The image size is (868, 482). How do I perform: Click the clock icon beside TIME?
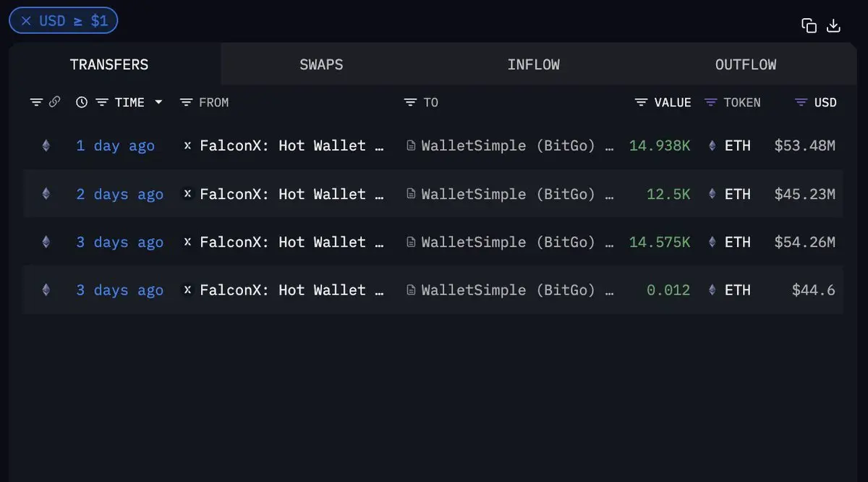(82, 103)
